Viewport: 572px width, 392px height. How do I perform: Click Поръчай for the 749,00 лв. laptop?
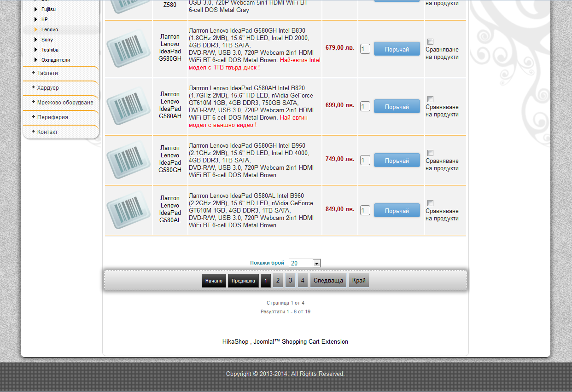(397, 160)
